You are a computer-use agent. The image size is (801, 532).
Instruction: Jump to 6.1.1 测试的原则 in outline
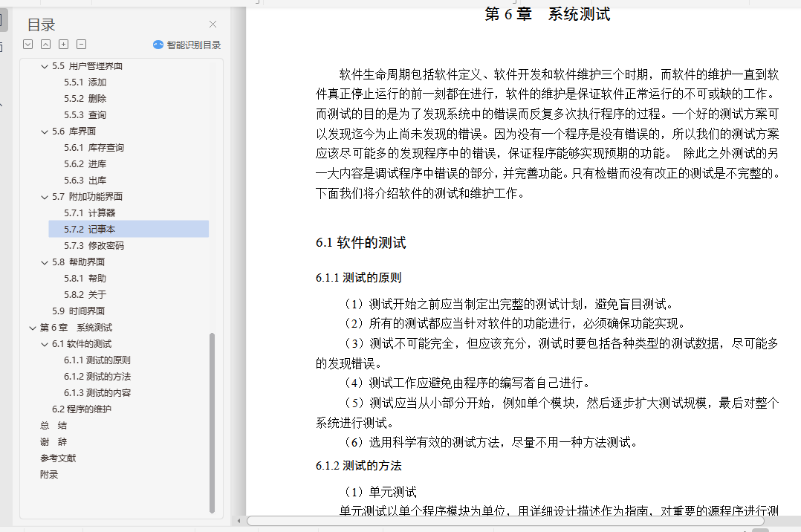[x=97, y=360]
